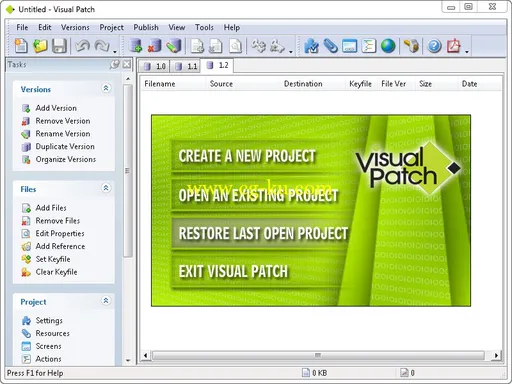Click Duplicate Version task link
This screenshot has width=512, height=384.
65,146
